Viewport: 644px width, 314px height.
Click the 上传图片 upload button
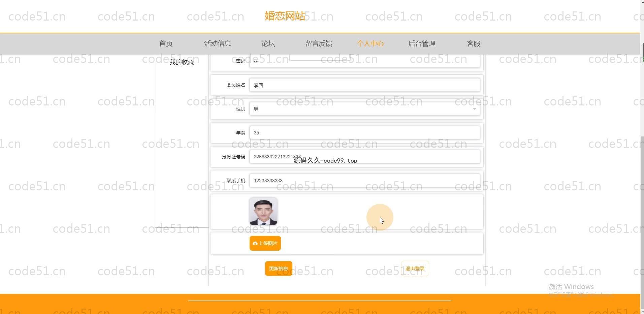(x=265, y=243)
